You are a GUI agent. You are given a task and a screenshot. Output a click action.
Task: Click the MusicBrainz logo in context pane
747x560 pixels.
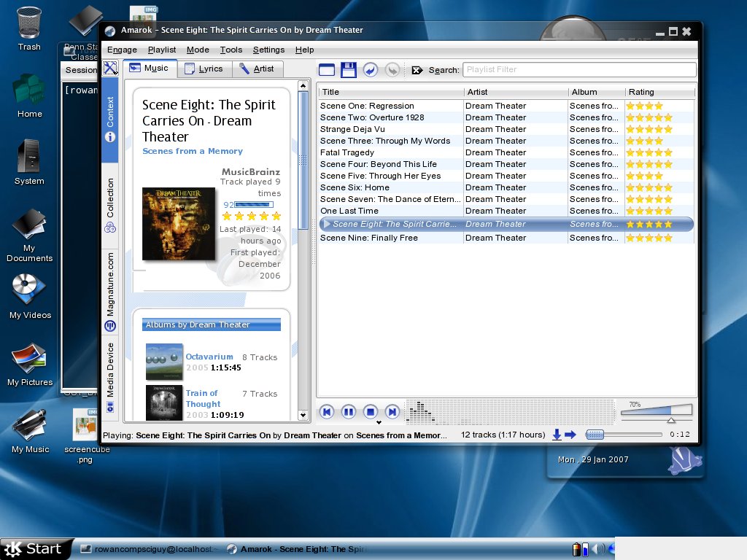pyautogui.click(x=251, y=171)
